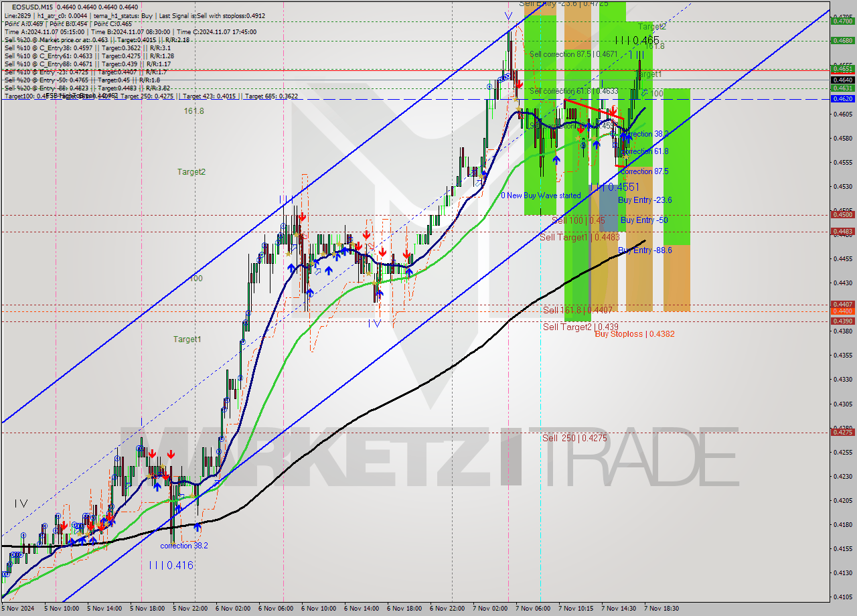Select the red 0.4500 price tag
The width and height of the screenshot is (857, 616).
tap(842, 215)
